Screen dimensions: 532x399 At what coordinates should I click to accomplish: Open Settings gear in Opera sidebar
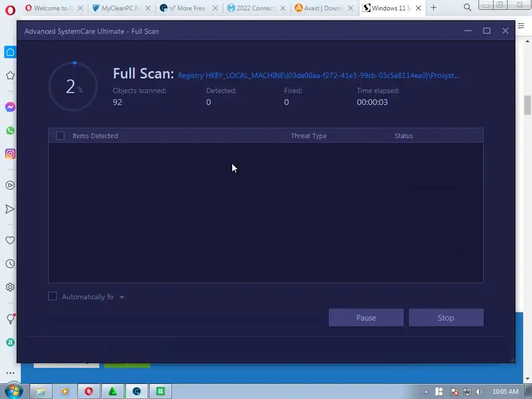coord(10,287)
